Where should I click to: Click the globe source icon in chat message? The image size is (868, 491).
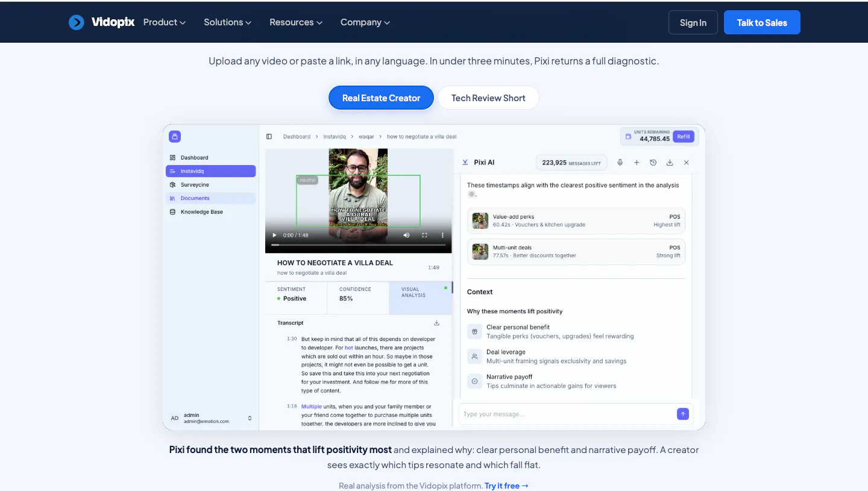tap(471, 194)
